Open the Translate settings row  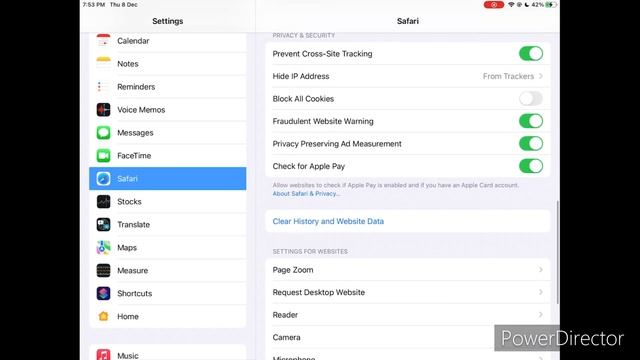[x=168, y=224]
